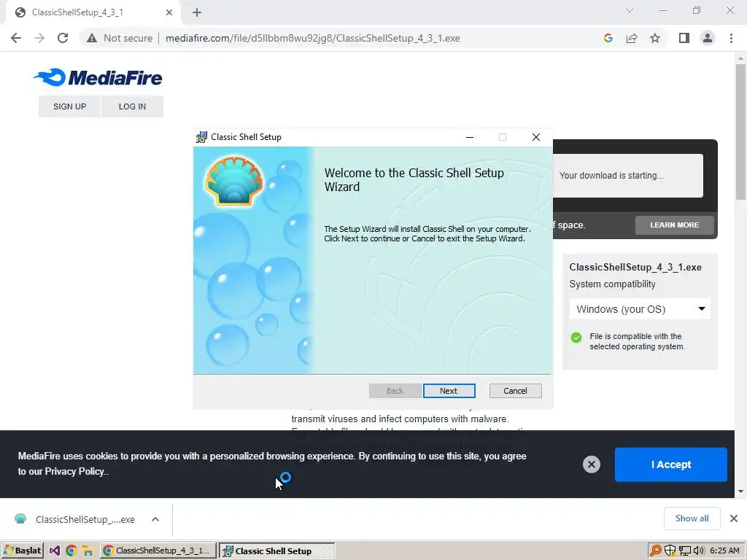
Task: Switch to ClassicShellSetup Chrome taskbar button
Action: 158,551
